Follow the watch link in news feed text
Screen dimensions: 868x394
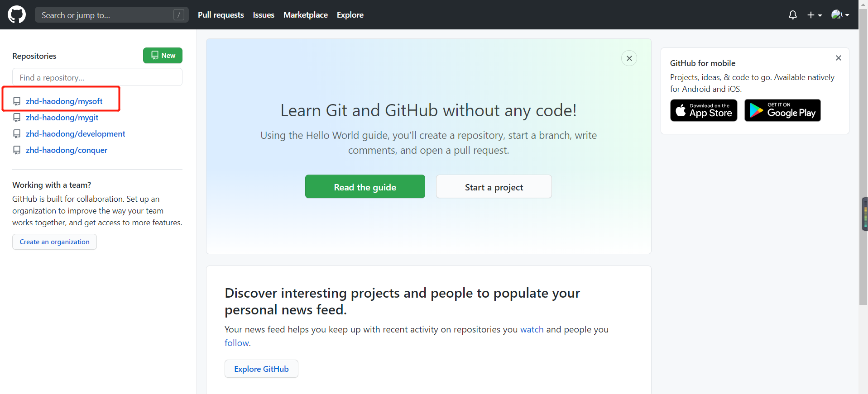point(532,329)
